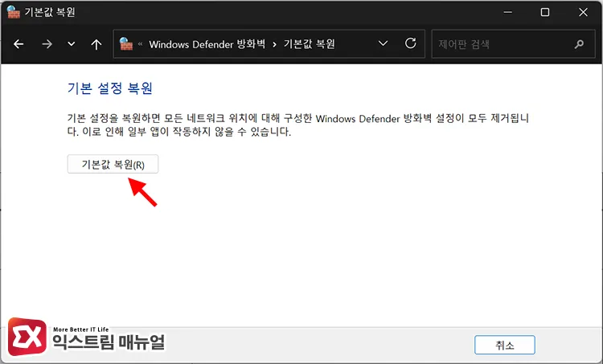This screenshot has height=364, width=603.
Task: Click the title bar firewall icon
Action: pos(13,12)
